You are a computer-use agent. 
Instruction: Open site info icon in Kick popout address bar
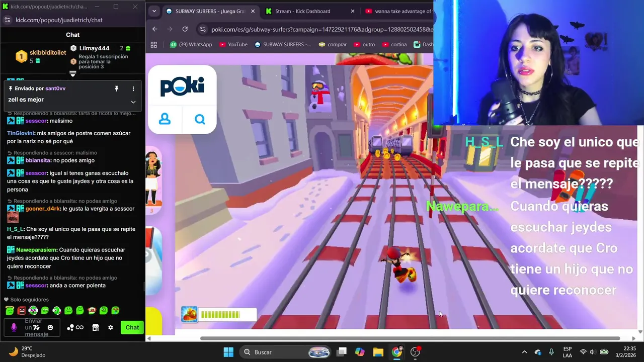pos(7,20)
